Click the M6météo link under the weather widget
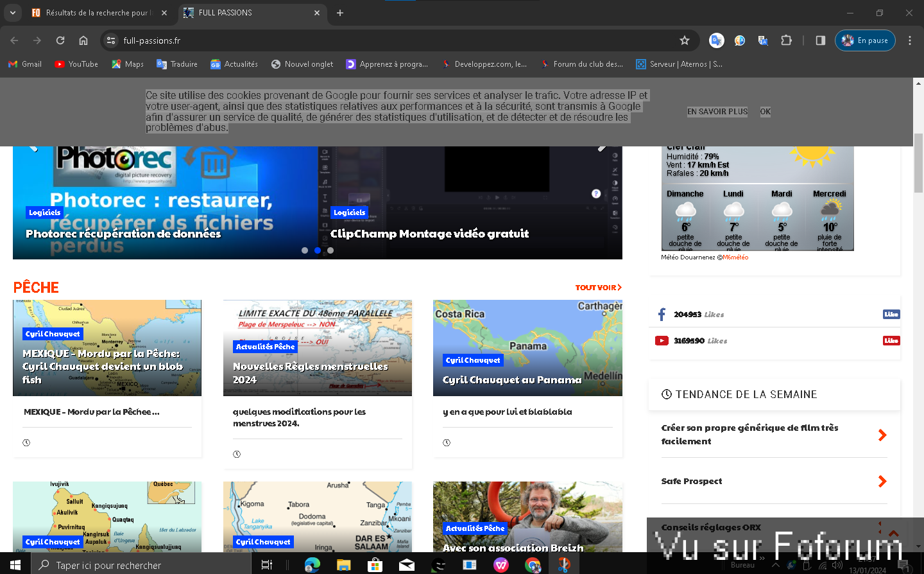This screenshot has width=924, height=574. point(735,257)
